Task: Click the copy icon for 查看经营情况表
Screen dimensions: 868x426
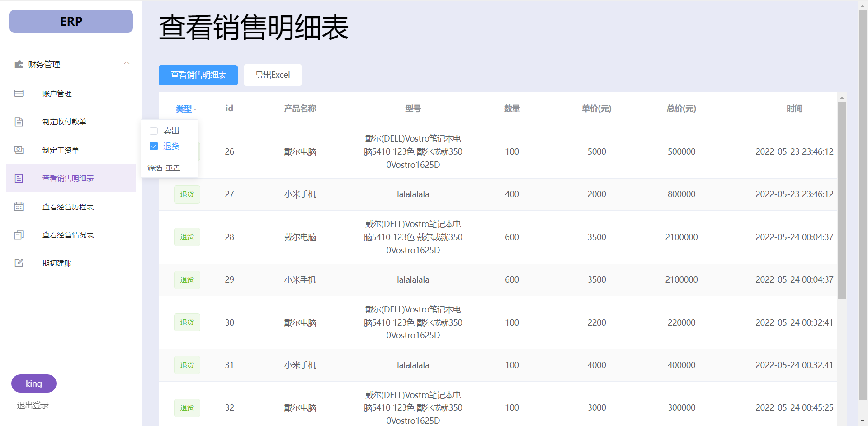Action: click(x=19, y=235)
